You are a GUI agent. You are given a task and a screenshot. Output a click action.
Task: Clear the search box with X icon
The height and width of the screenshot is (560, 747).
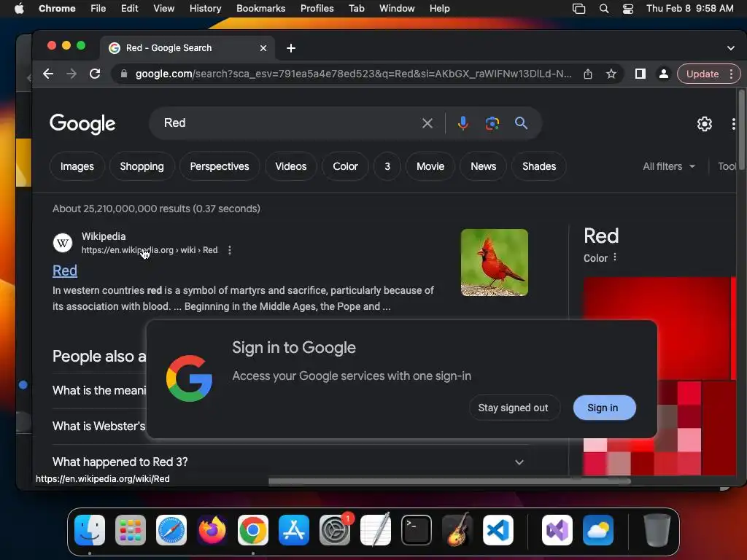coord(427,123)
